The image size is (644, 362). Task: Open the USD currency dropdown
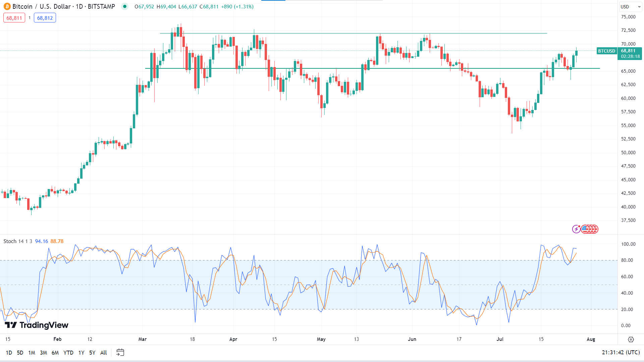click(x=630, y=6)
